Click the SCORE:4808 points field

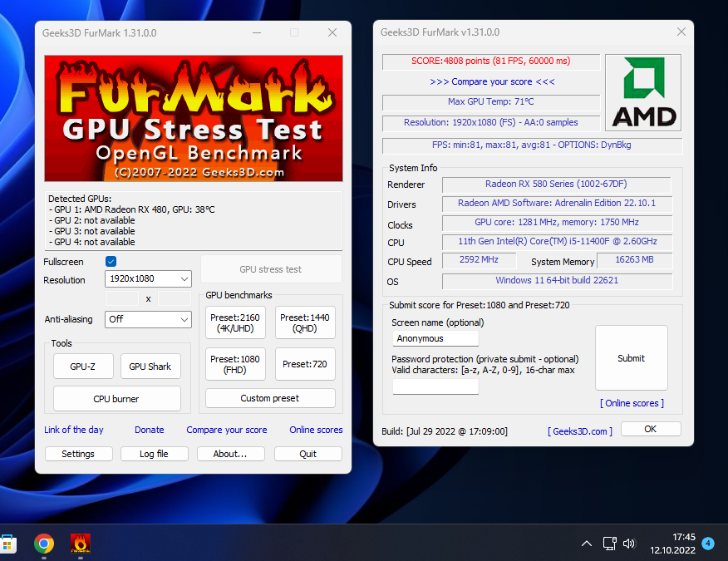coord(491,62)
